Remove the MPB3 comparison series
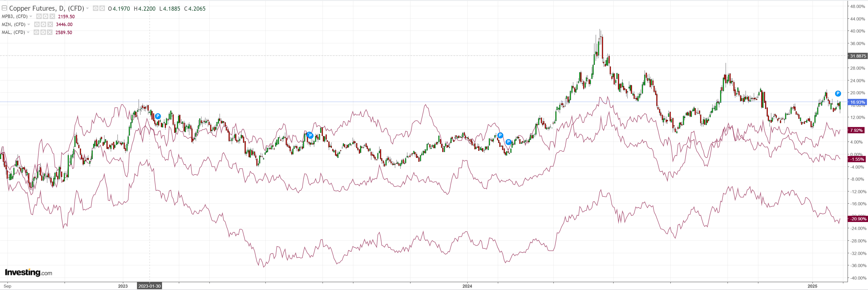Viewport: 868px width, 290px height. pyautogui.click(x=52, y=16)
